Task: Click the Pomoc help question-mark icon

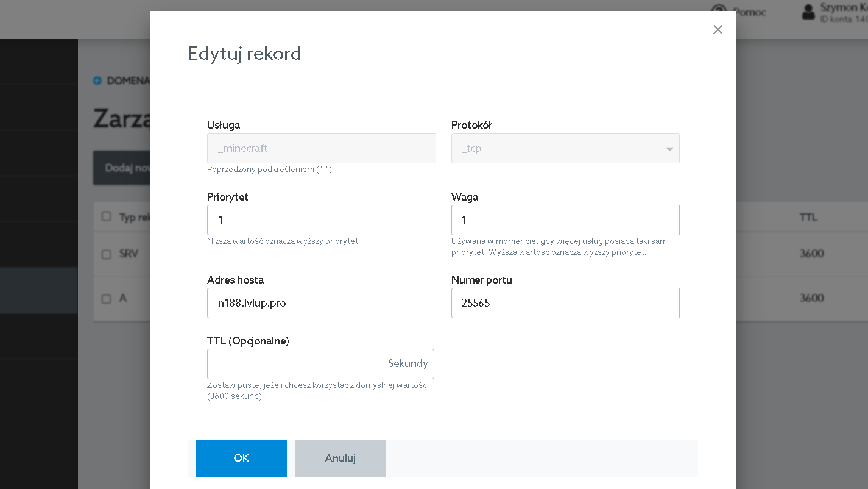Action: [719, 11]
